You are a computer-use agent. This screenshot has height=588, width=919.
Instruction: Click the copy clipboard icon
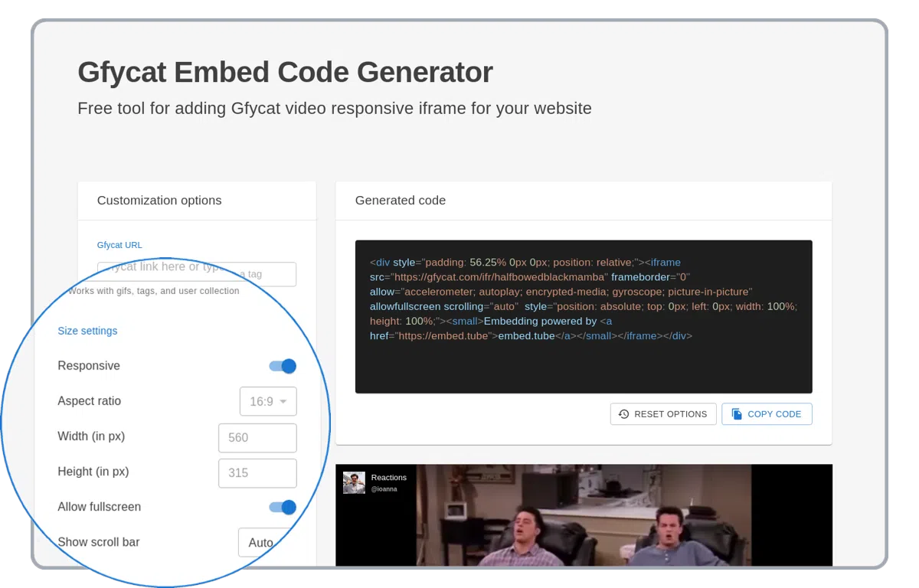tap(737, 414)
